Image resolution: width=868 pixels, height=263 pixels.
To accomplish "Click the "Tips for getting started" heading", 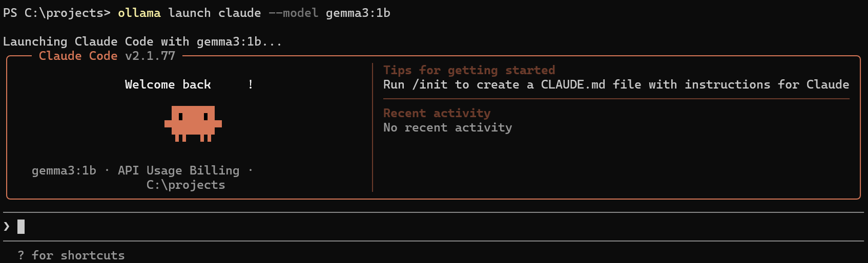I will click(x=469, y=70).
